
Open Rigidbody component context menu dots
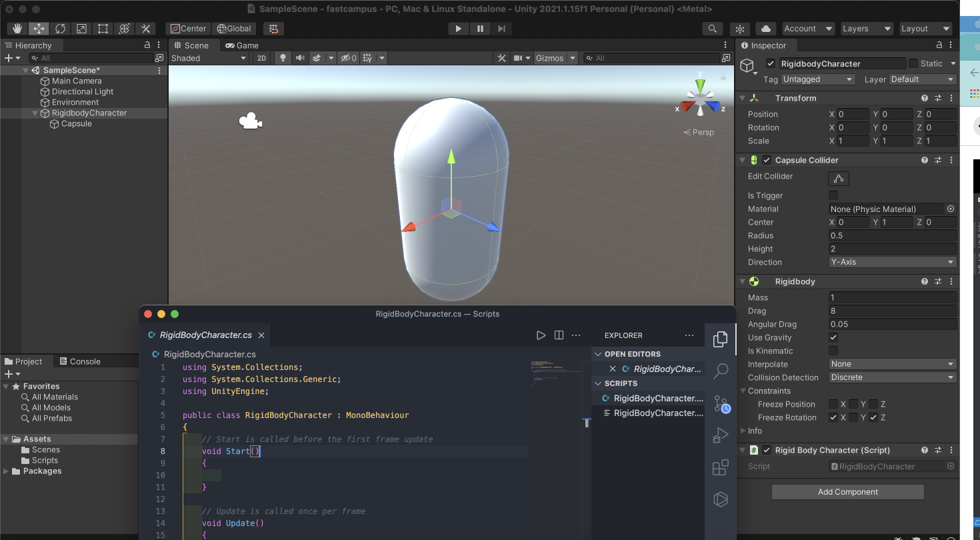click(951, 281)
